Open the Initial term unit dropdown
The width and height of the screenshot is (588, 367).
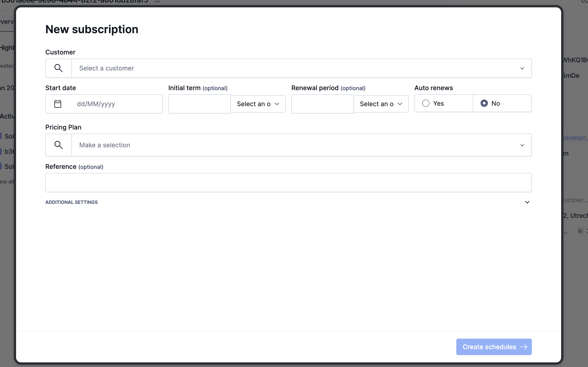click(258, 104)
